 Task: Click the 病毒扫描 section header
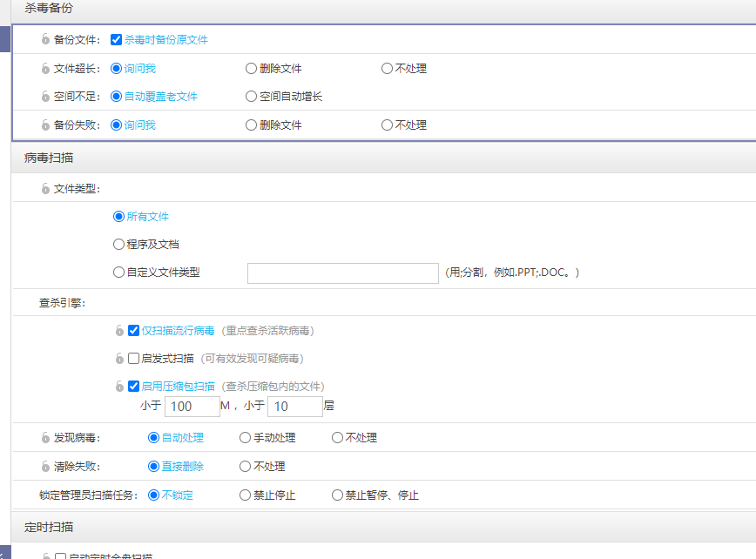point(384,158)
